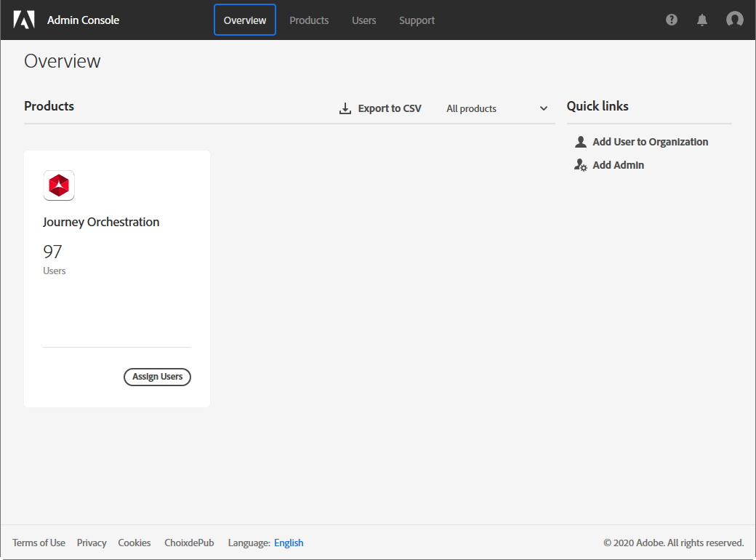Click the Journey Orchestration product icon
The height and width of the screenshot is (560, 756).
59,185
